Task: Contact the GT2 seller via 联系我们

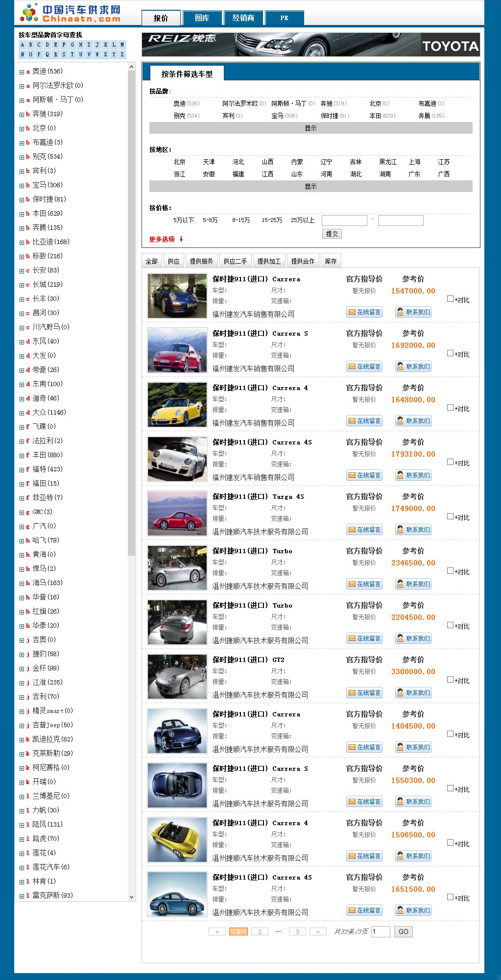Action: pos(413,693)
